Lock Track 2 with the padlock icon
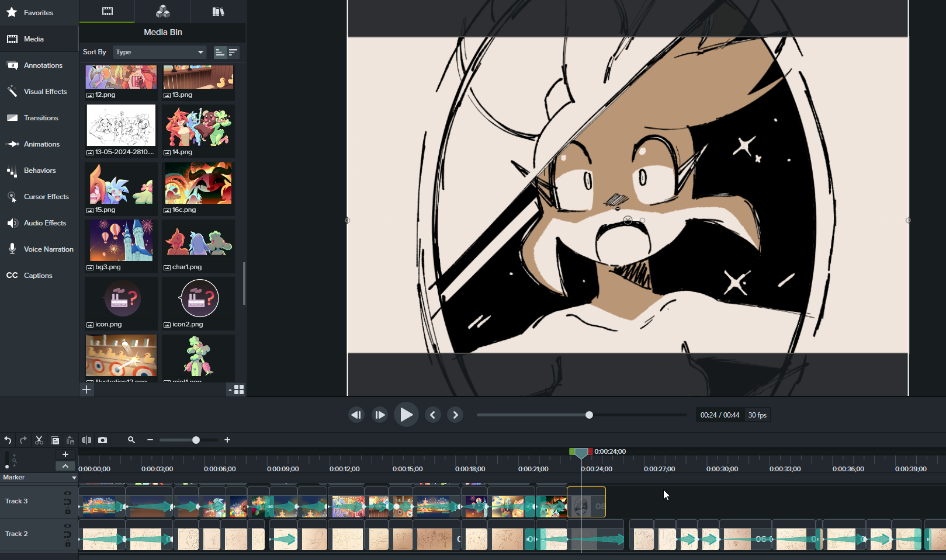 pos(68,544)
